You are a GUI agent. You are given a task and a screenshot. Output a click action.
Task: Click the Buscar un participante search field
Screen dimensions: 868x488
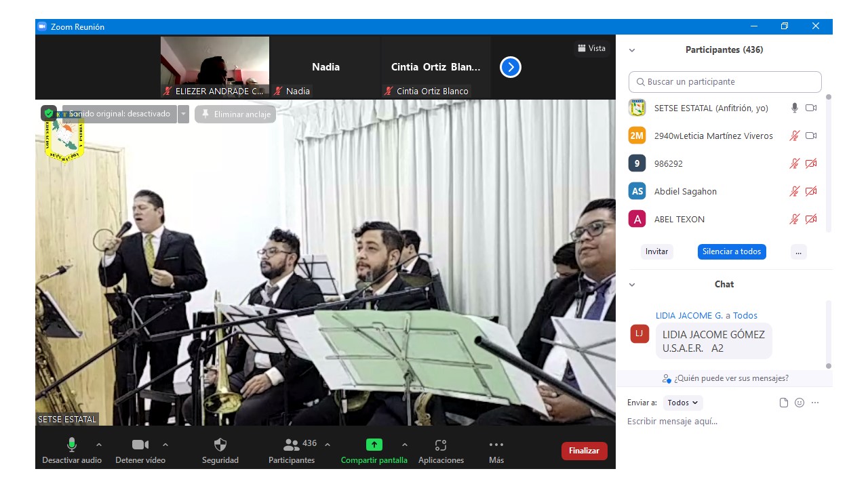click(x=724, y=82)
